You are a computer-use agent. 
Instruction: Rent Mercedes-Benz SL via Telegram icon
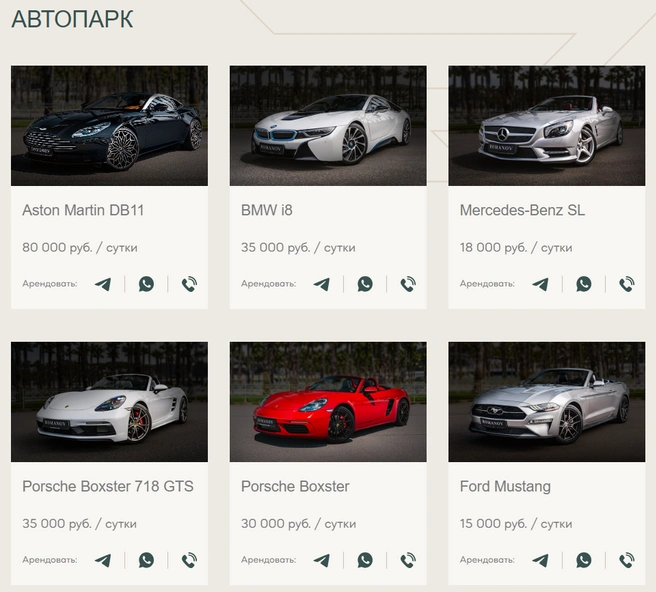541,284
